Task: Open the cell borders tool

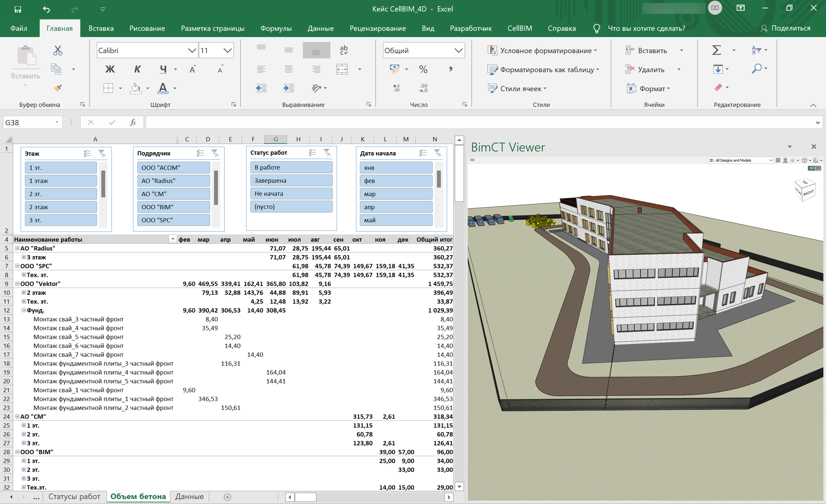Action: pos(108,88)
